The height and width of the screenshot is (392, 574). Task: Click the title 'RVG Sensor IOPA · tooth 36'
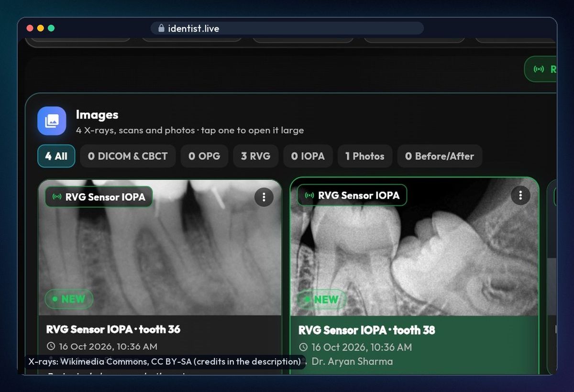click(x=113, y=329)
